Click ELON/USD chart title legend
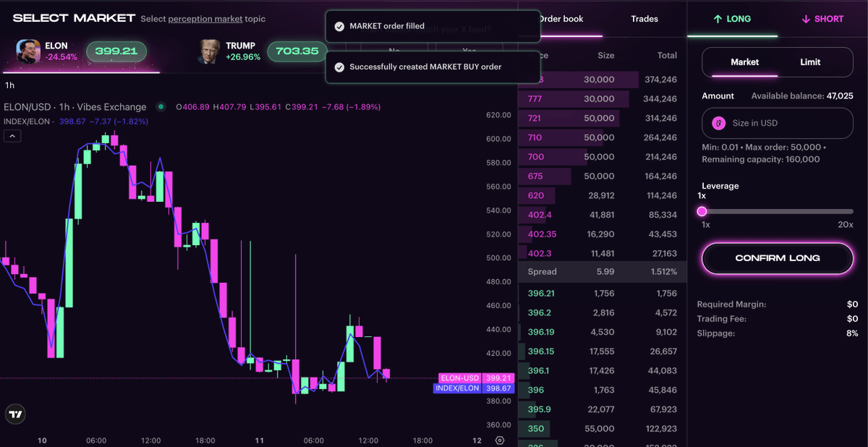 [75, 107]
